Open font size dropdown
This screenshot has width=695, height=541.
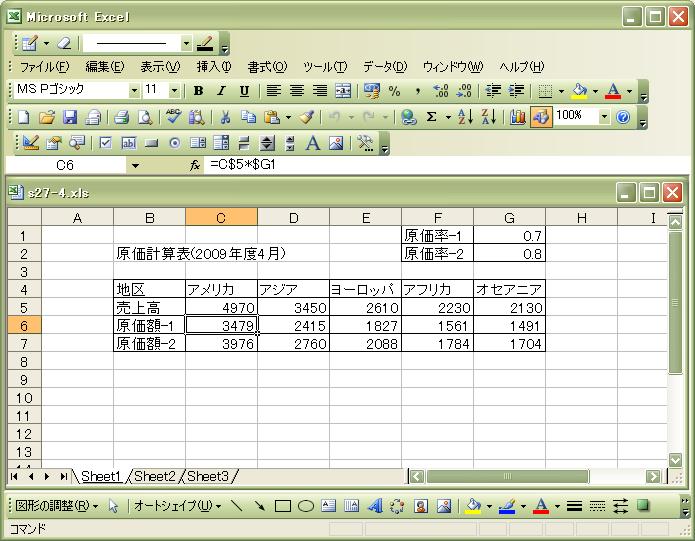pyautogui.click(x=174, y=91)
